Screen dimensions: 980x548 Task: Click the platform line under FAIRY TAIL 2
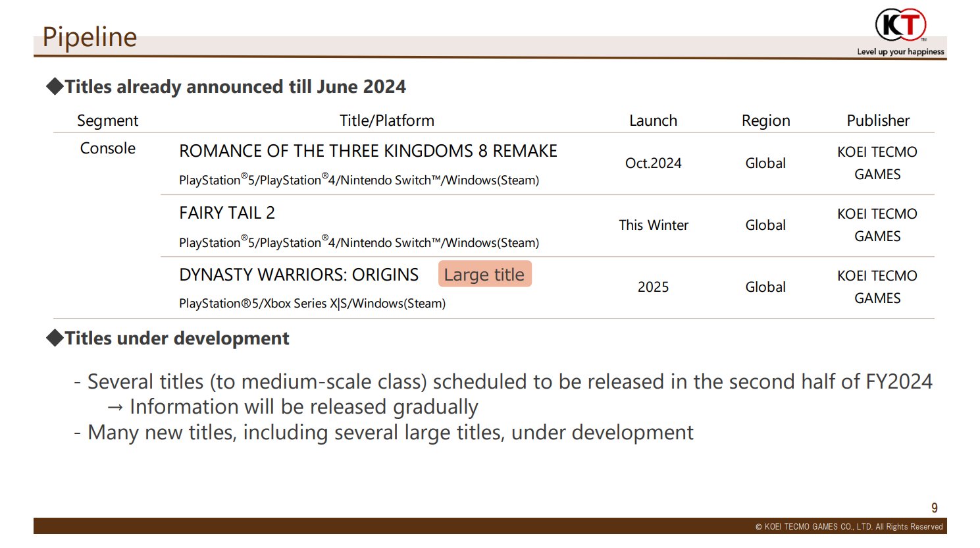point(359,242)
